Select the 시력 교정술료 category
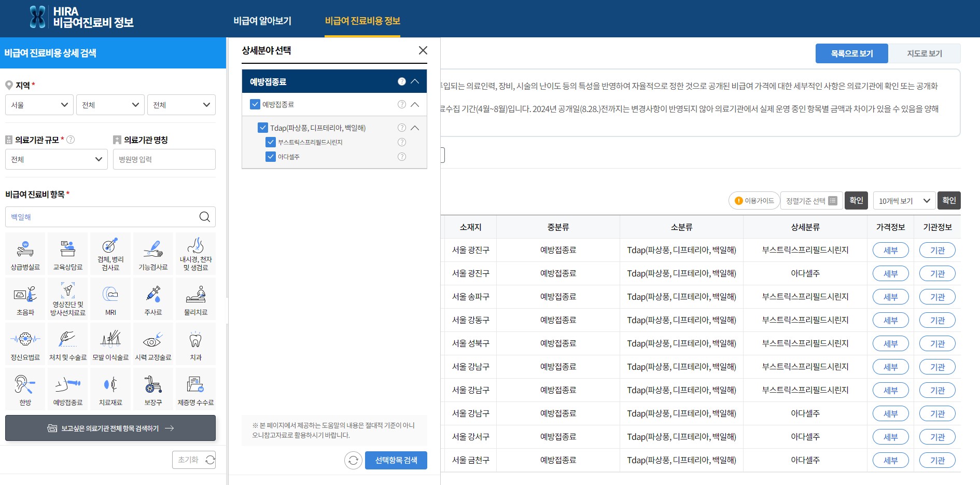This screenshot has width=980, height=485. pyautogui.click(x=153, y=344)
